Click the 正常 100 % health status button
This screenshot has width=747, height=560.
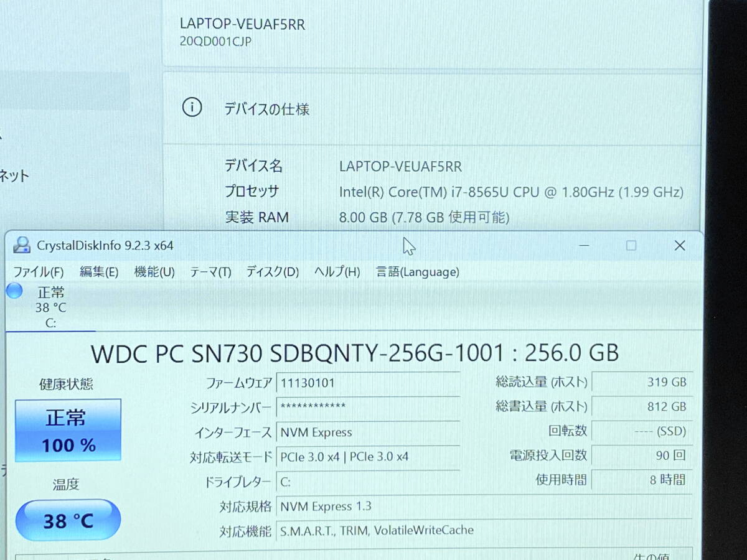68,431
